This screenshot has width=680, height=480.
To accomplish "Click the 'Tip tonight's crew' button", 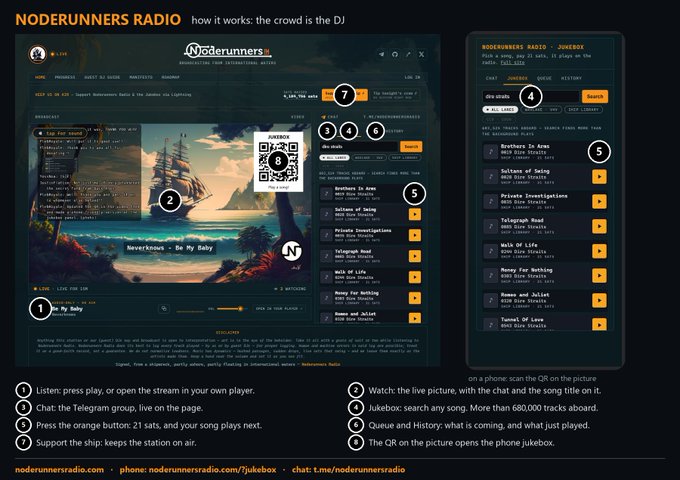I will 395,95.
